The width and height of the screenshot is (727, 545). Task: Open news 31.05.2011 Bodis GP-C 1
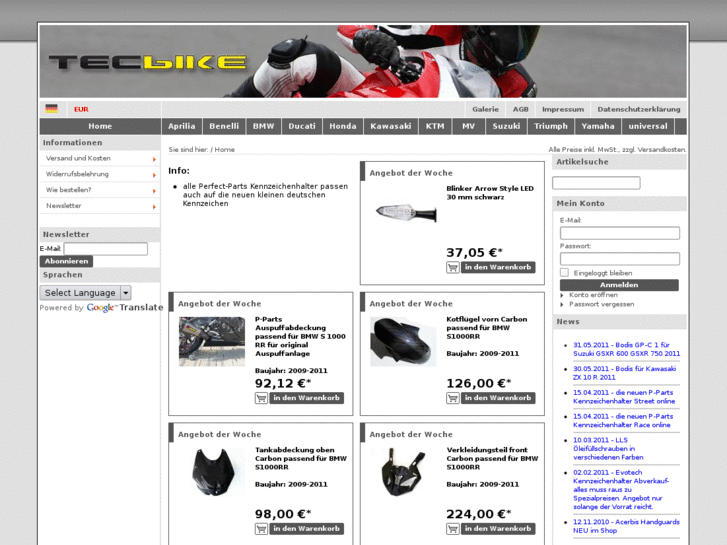pyautogui.click(x=626, y=349)
